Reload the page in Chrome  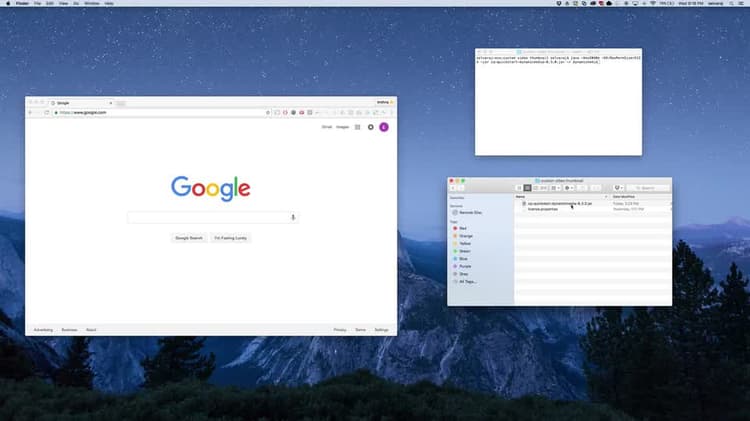coord(46,112)
